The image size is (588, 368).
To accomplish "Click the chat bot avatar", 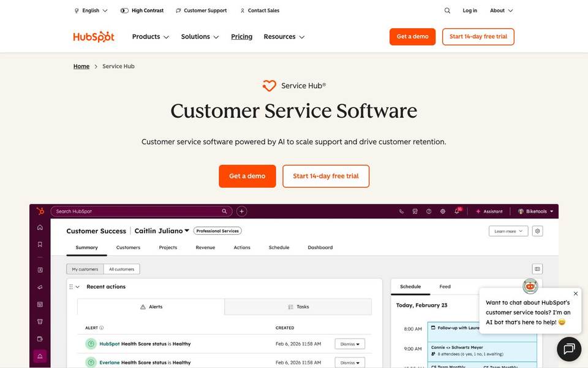I will 530,286.
